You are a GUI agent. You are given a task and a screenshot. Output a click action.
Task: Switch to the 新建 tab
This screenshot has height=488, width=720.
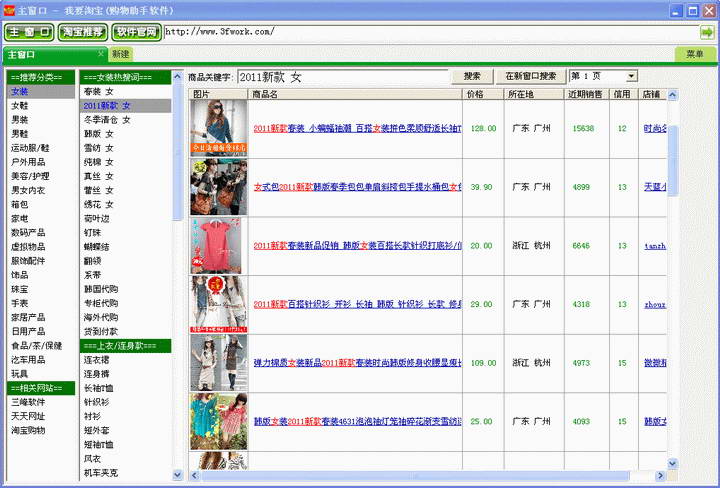(x=121, y=54)
